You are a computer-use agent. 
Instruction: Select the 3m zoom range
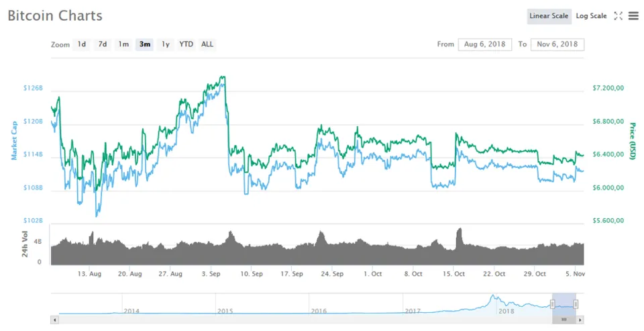tap(145, 44)
